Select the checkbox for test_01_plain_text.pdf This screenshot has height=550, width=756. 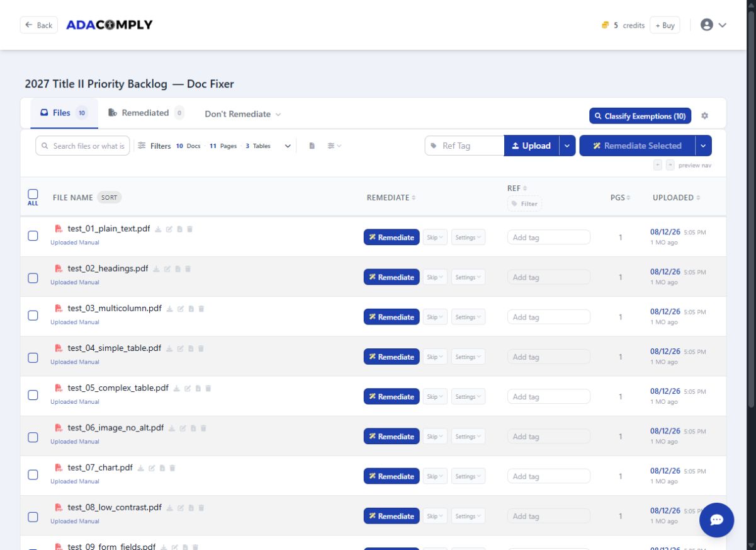coord(33,236)
